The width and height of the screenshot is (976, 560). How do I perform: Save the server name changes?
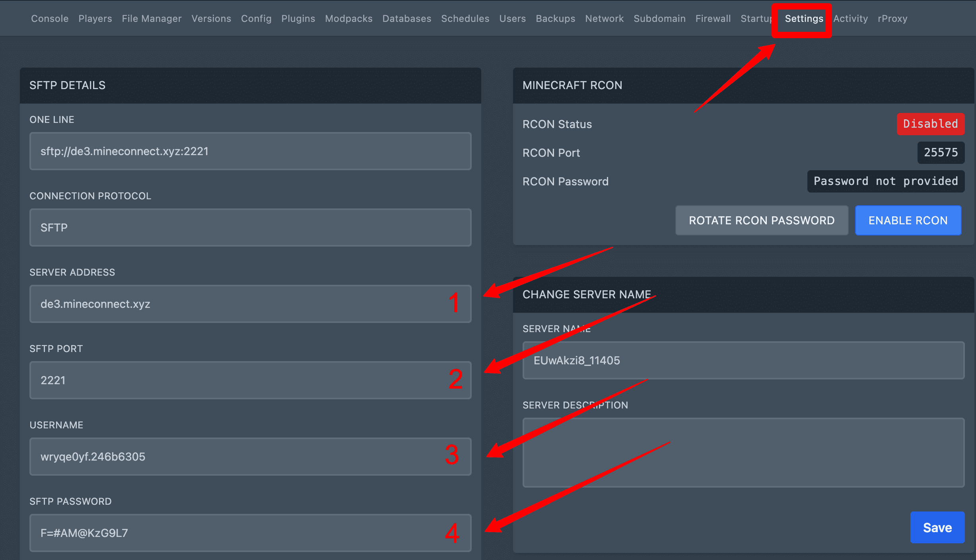[937, 527]
